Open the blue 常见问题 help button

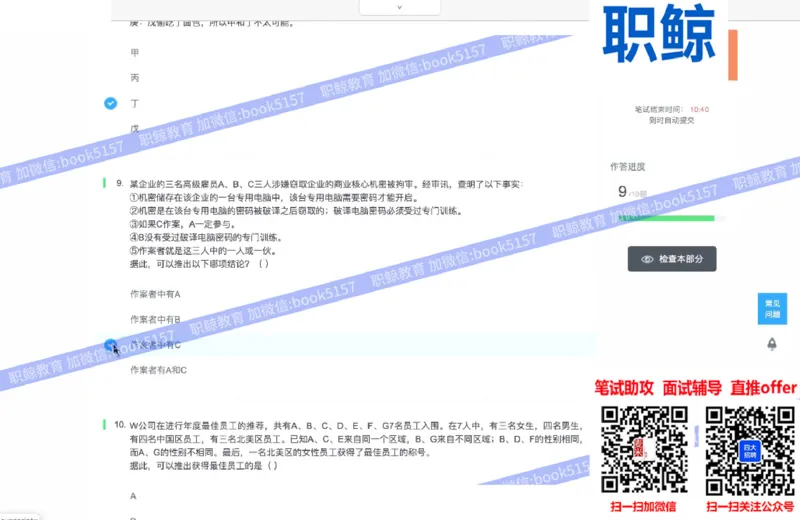coord(772,309)
